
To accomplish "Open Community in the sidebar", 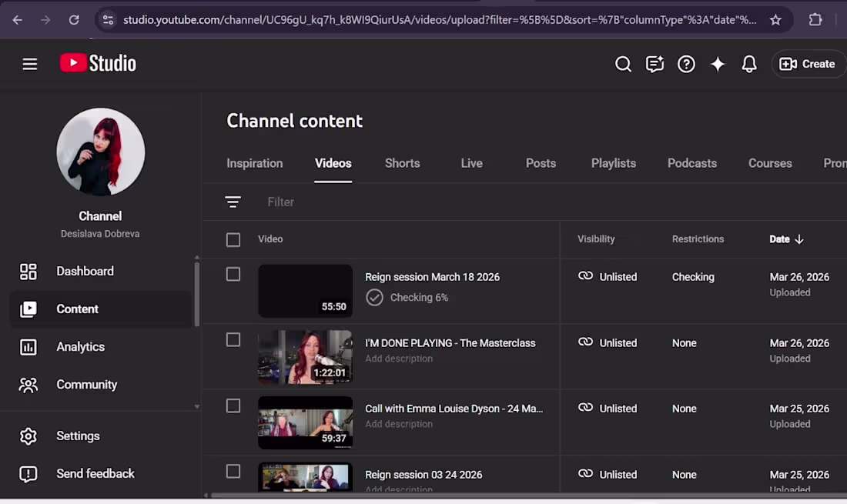I will click(x=100, y=384).
